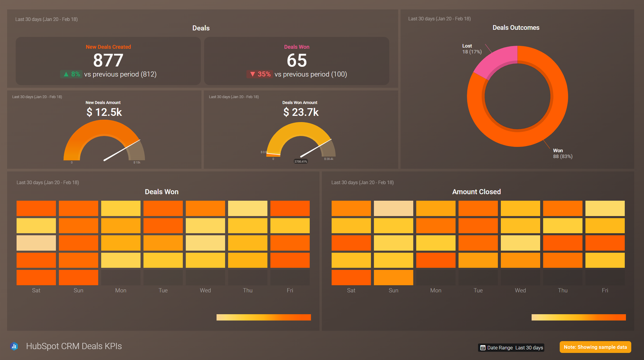
Task: Click the HubSpot CRM Deals KPIs title
Action: click(74, 346)
